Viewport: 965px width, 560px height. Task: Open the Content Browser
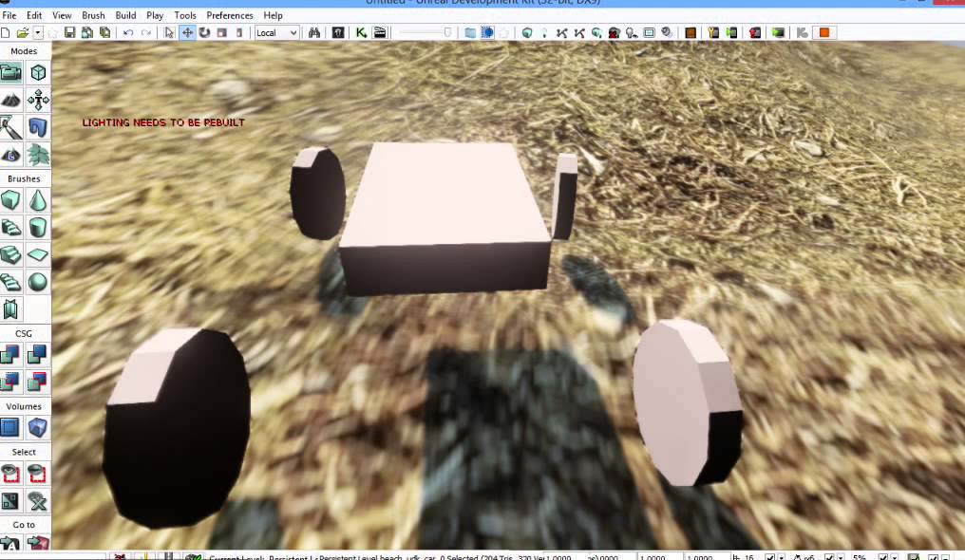pyautogui.click(x=338, y=32)
